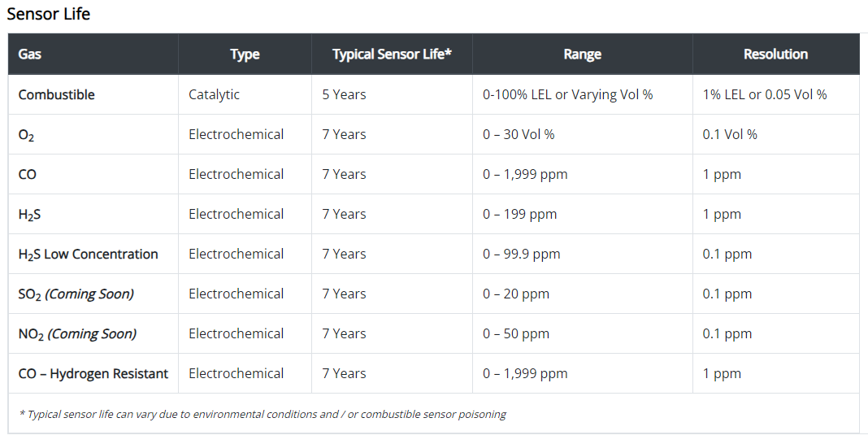The height and width of the screenshot is (444, 868).
Task: Select the 5 Years sensor life cell
Action: (x=345, y=94)
